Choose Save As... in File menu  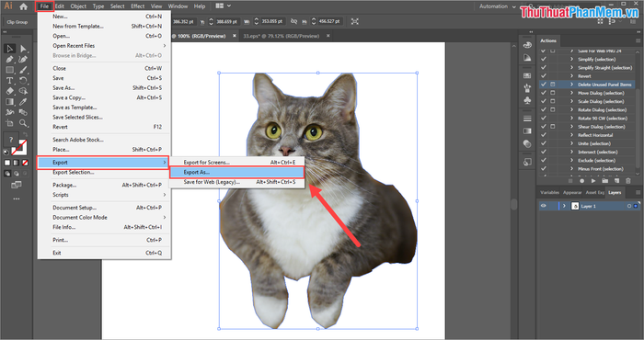click(x=104, y=88)
